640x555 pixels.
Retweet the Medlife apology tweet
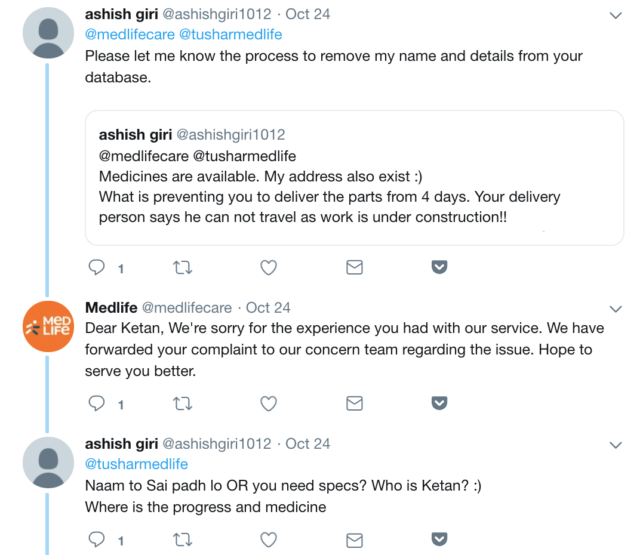click(x=183, y=404)
